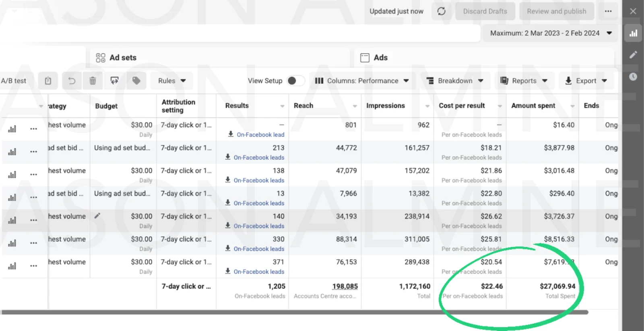Open the pencil edit side panel
644x331 pixels.
point(633,55)
